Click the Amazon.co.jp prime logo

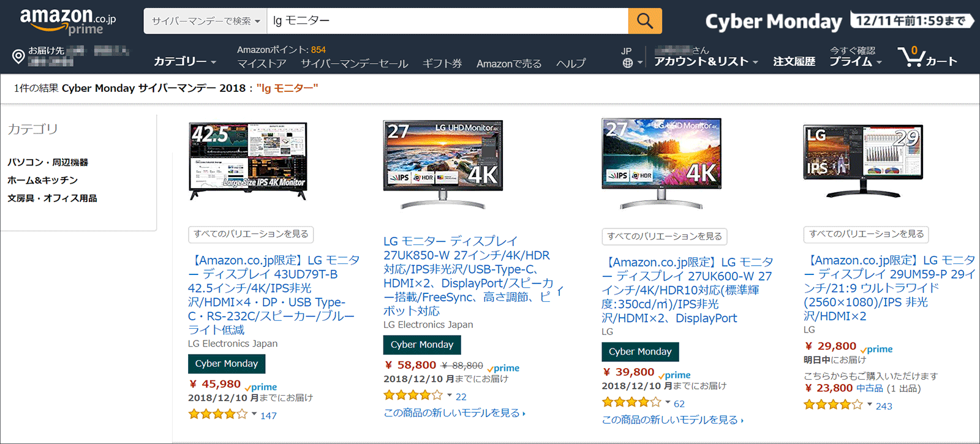(68, 21)
